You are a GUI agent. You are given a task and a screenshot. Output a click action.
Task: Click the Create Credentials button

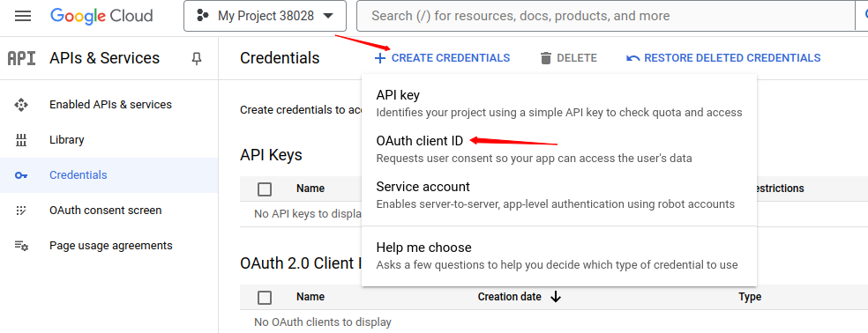(442, 58)
